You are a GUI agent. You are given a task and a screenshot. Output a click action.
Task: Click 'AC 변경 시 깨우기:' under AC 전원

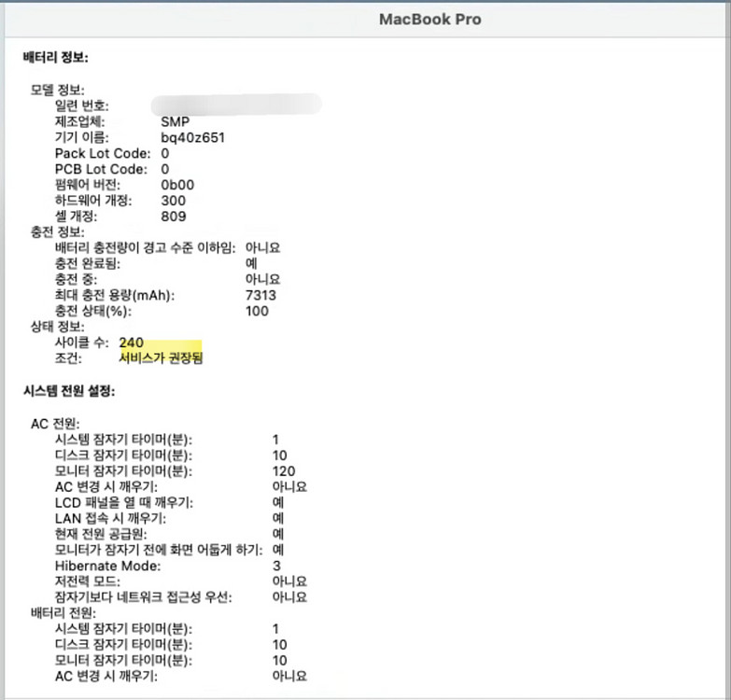(x=106, y=487)
